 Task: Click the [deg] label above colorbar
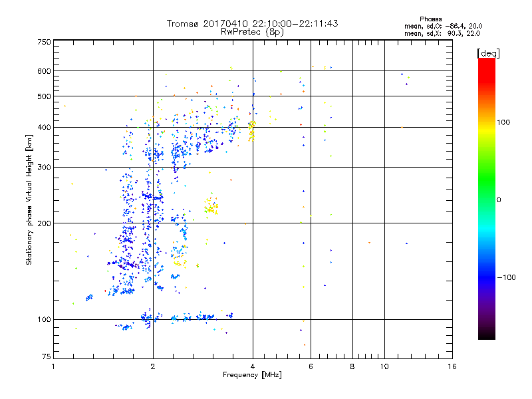488,53
